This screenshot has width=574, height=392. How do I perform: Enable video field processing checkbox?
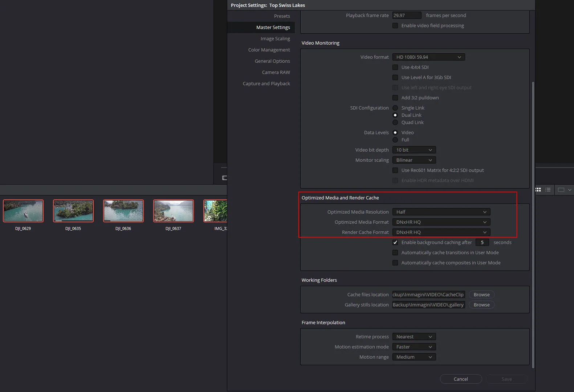coord(395,25)
